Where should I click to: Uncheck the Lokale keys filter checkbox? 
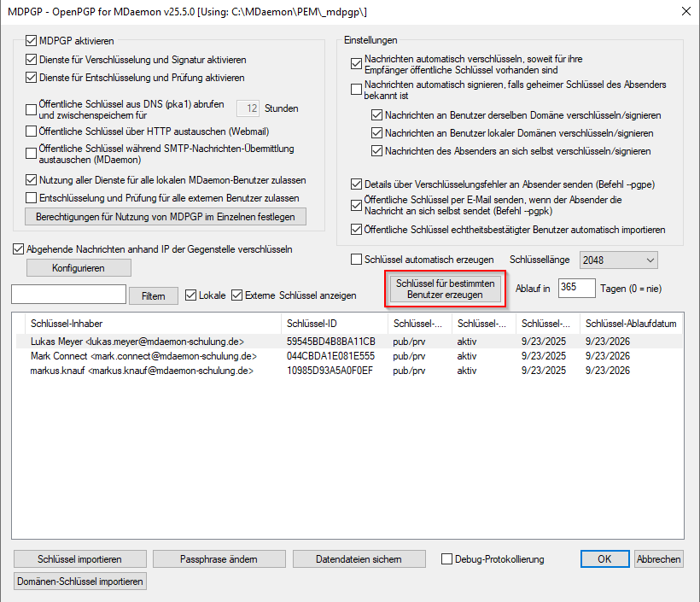[x=190, y=295]
